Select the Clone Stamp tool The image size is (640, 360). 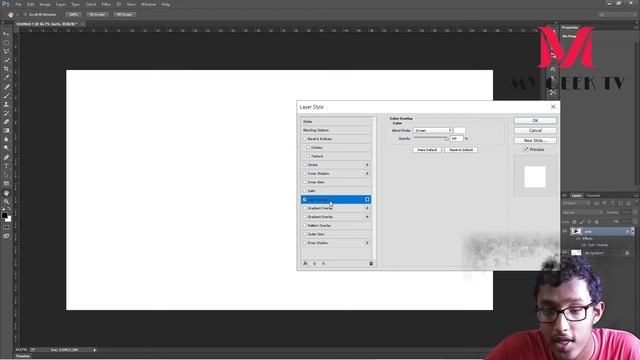point(6,104)
